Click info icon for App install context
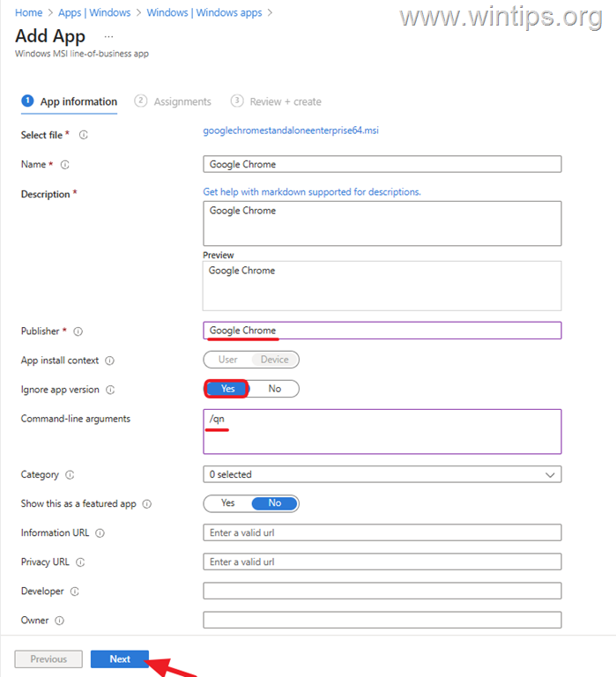 tap(110, 361)
